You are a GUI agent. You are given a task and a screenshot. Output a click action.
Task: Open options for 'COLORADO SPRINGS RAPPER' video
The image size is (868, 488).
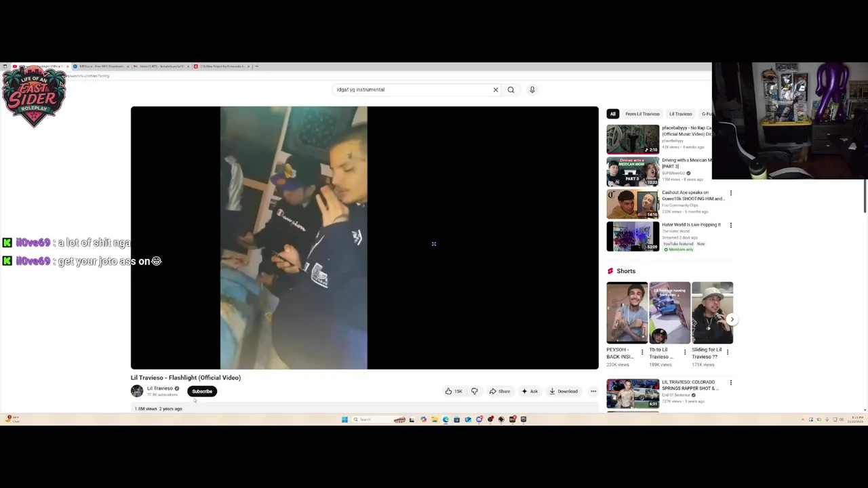coord(731,383)
